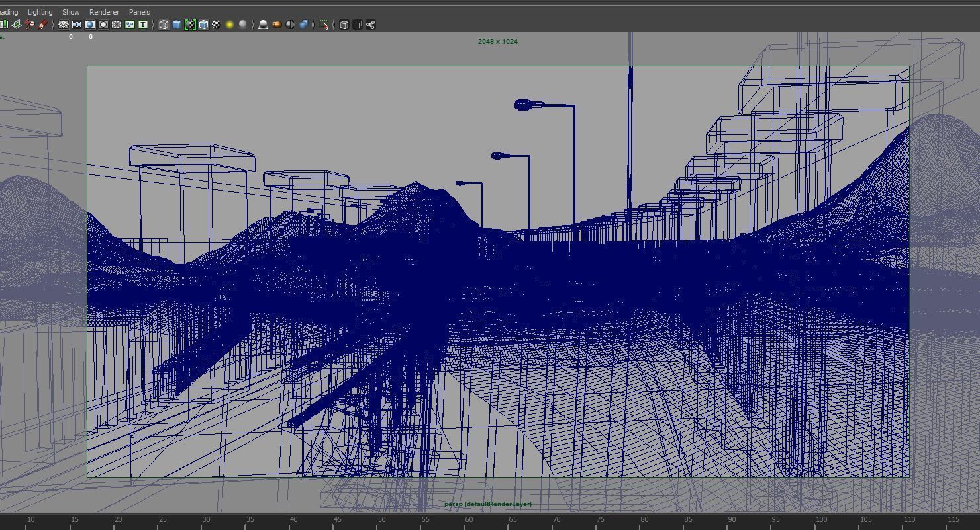Jump to frame 100 on timeline

click(x=821, y=520)
